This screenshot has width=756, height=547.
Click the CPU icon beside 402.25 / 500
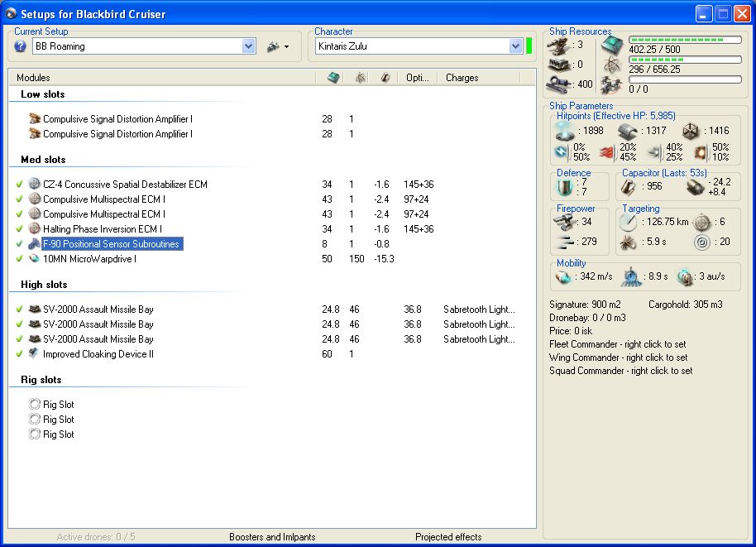point(612,46)
